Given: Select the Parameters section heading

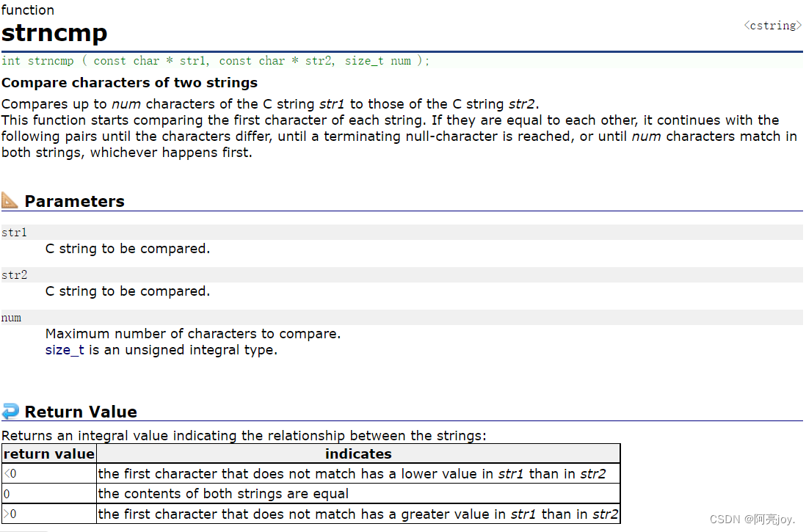Looking at the screenshot, I should click(x=74, y=201).
